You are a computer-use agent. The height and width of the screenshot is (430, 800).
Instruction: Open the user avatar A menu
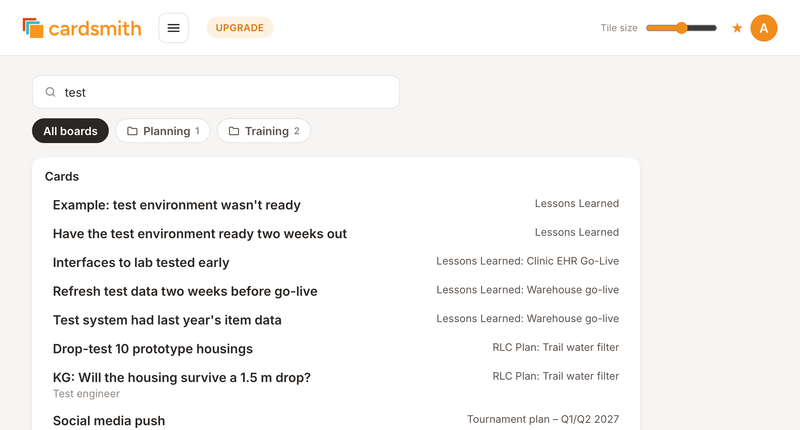coord(764,28)
